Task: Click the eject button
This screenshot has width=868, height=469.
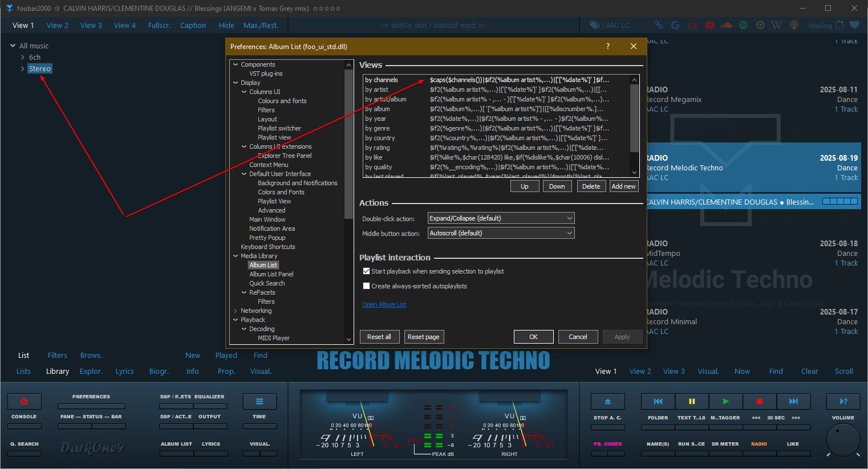Action: [x=607, y=401]
